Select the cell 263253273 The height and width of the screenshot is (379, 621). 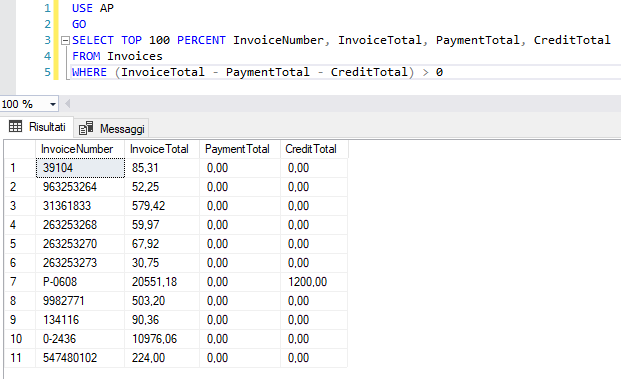tap(80, 263)
